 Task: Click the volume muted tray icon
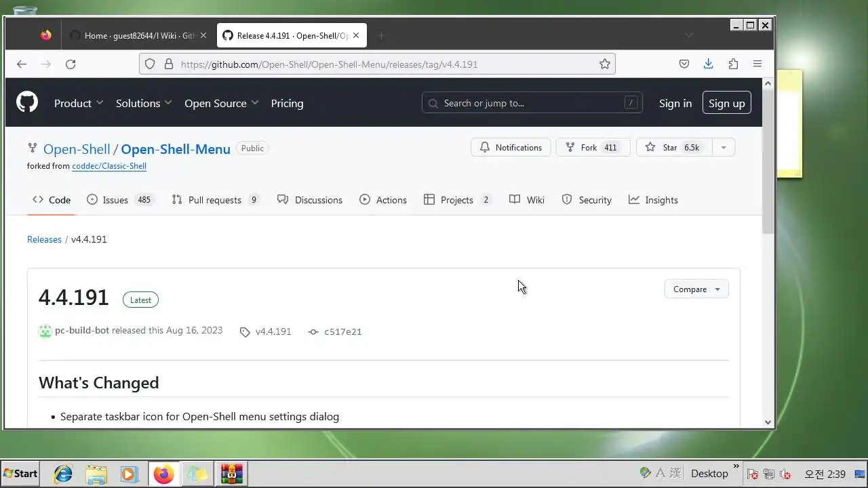786,474
